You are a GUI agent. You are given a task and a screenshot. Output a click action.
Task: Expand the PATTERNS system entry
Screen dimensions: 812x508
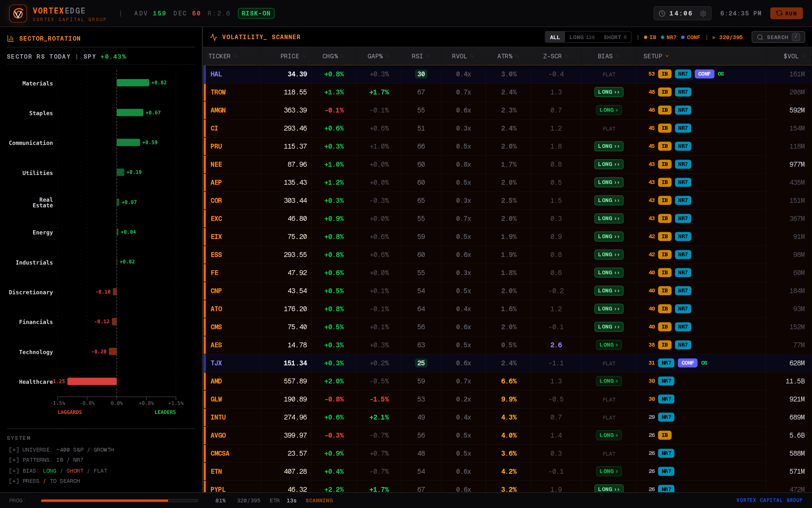click(46, 460)
